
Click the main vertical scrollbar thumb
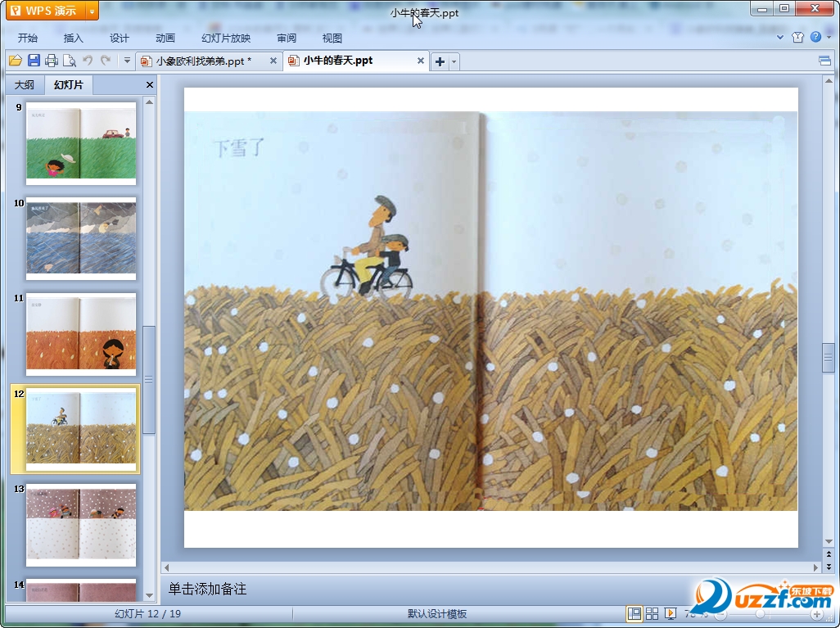pos(829,358)
